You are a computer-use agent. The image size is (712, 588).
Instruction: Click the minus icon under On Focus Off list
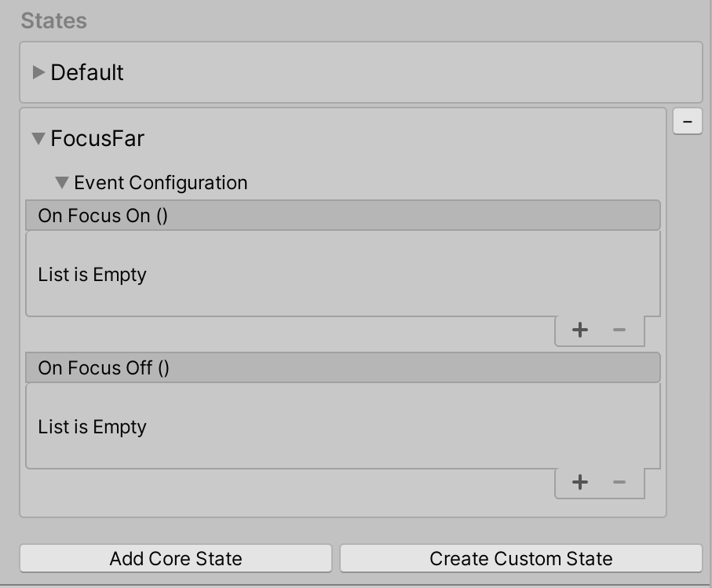tap(619, 483)
